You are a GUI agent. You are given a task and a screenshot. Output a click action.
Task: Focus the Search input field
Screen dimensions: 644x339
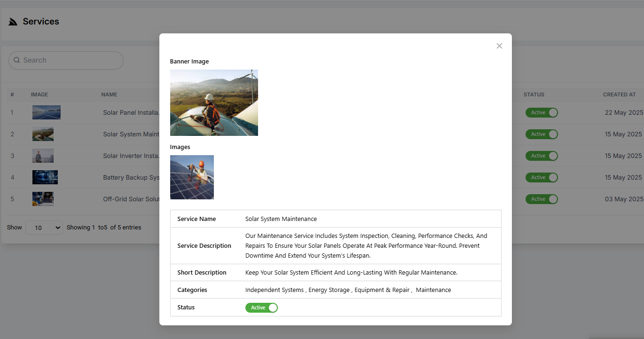point(66,60)
